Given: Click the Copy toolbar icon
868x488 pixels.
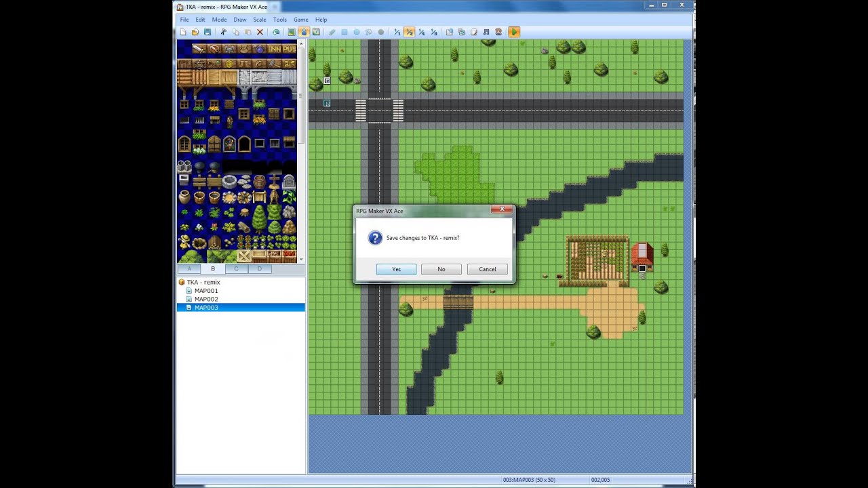Looking at the screenshot, I should coord(235,32).
